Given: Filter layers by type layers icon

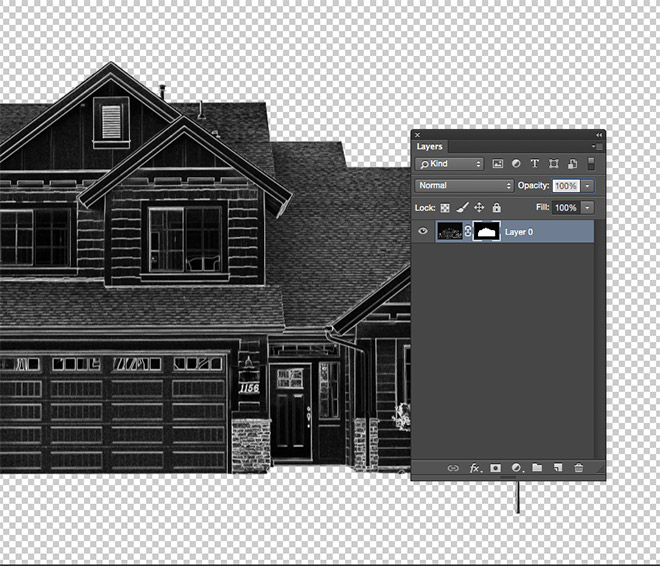Looking at the screenshot, I should point(535,164).
